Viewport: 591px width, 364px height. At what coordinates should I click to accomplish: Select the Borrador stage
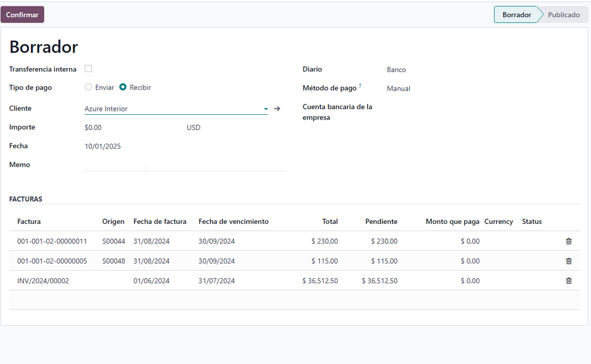[x=517, y=14]
